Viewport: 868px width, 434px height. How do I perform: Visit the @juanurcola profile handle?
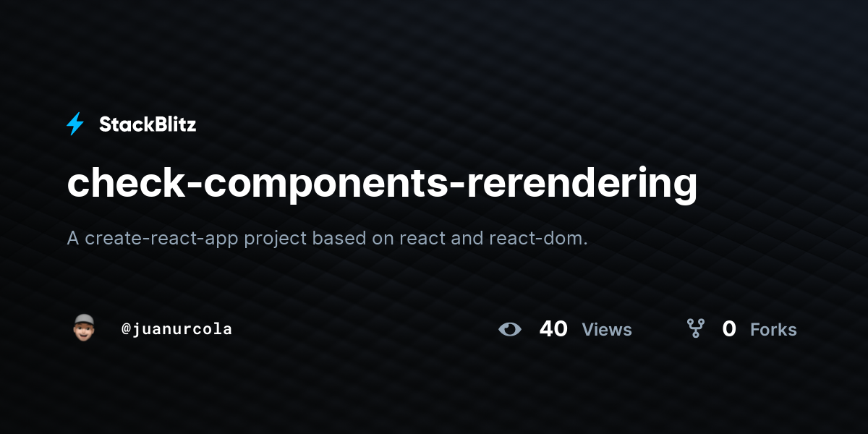pos(176,329)
